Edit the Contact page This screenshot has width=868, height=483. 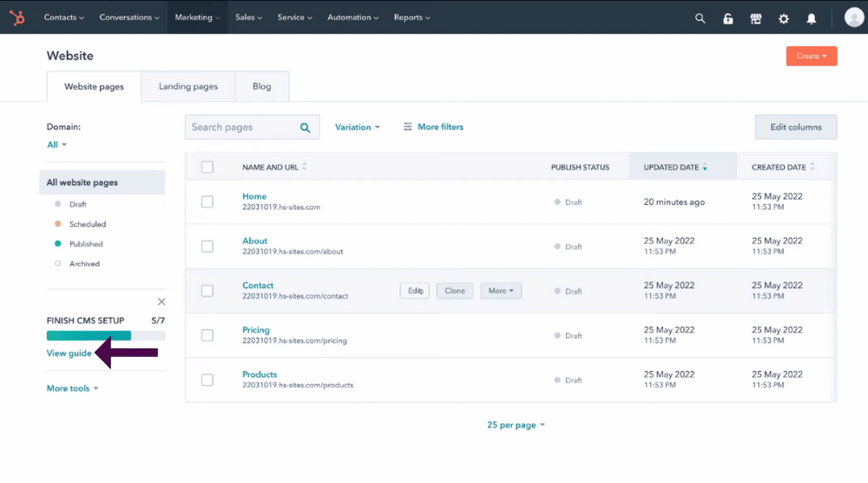(x=415, y=291)
